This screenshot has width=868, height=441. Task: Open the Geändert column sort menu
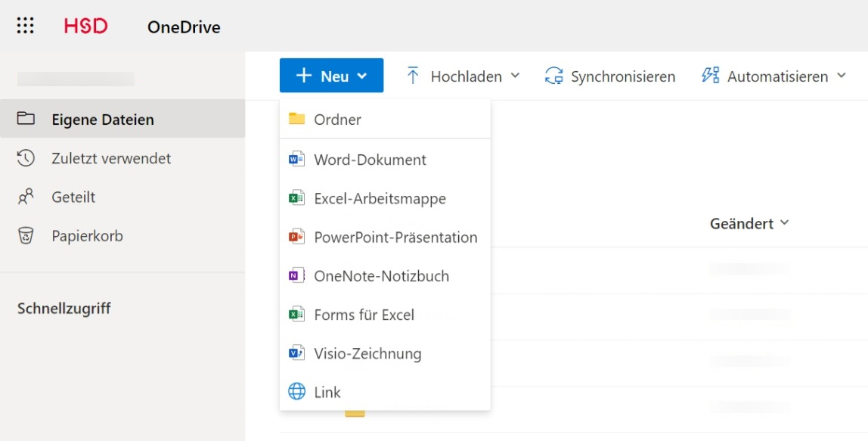coord(749,223)
